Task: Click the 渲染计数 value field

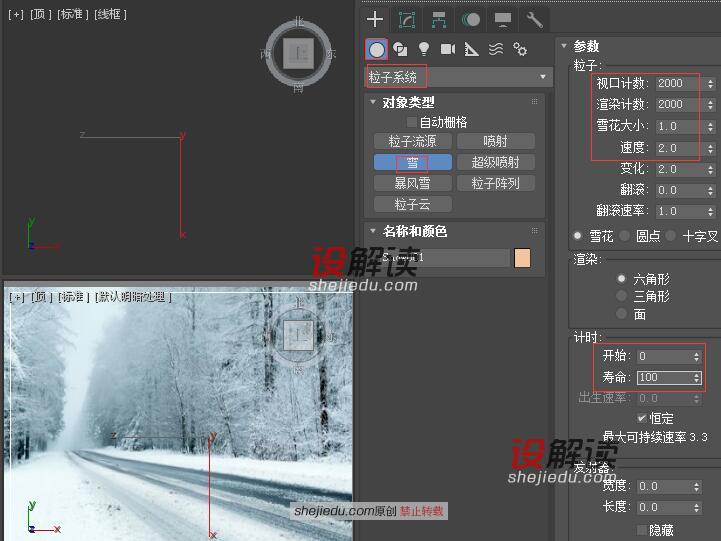Action: pyautogui.click(x=679, y=105)
